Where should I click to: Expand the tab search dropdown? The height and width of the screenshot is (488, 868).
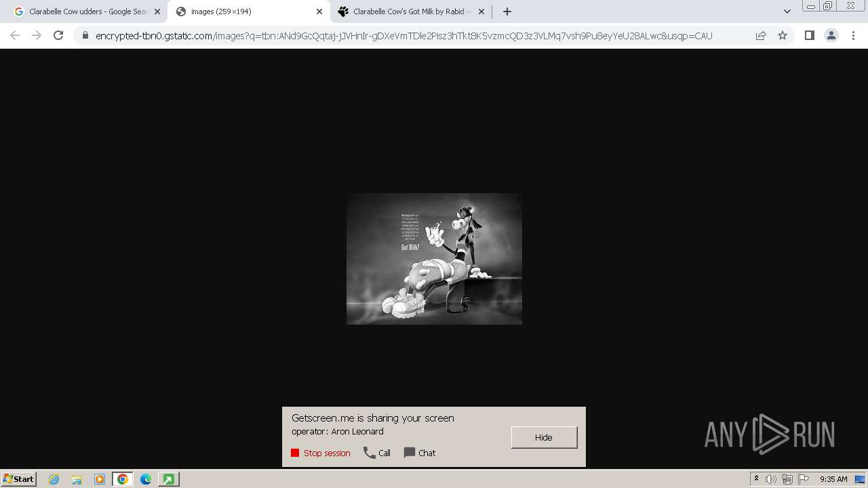(787, 12)
